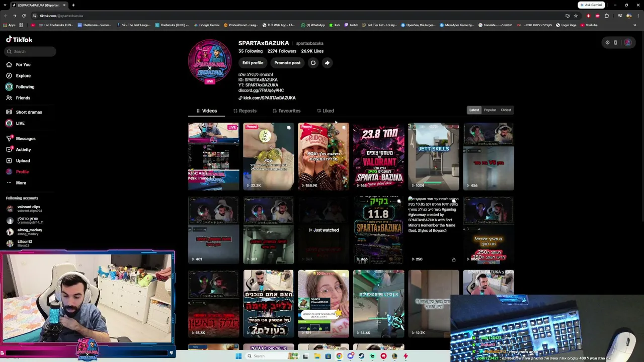Sort videos by Latest
This screenshot has width=644, height=362.
pyautogui.click(x=474, y=110)
